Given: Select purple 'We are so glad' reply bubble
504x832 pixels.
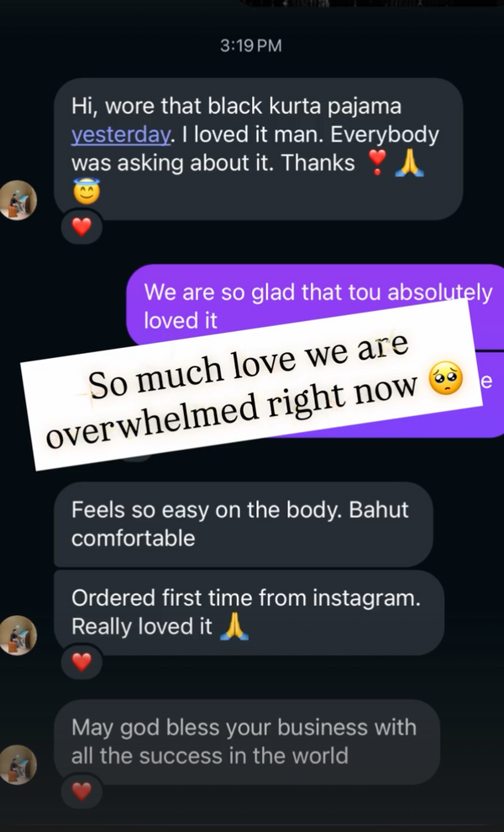Looking at the screenshot, I should point(315,306).
